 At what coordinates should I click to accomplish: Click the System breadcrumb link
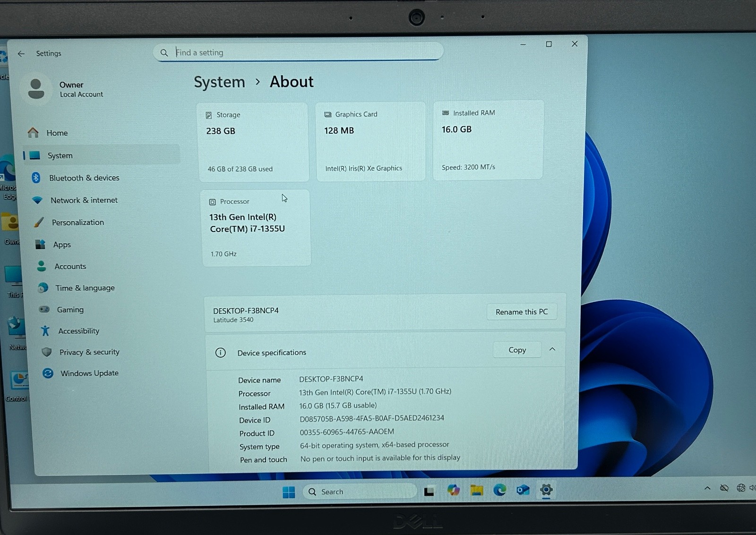tap(219, 82)
